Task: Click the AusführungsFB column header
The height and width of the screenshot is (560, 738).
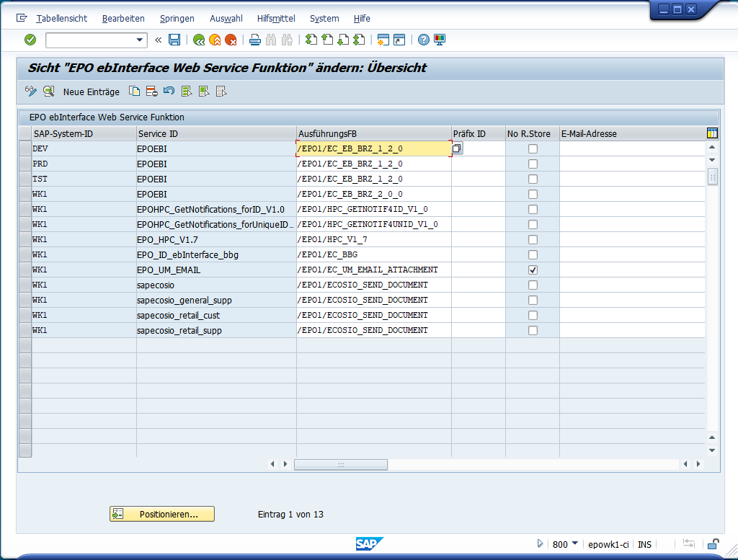Action: point(374,133)
